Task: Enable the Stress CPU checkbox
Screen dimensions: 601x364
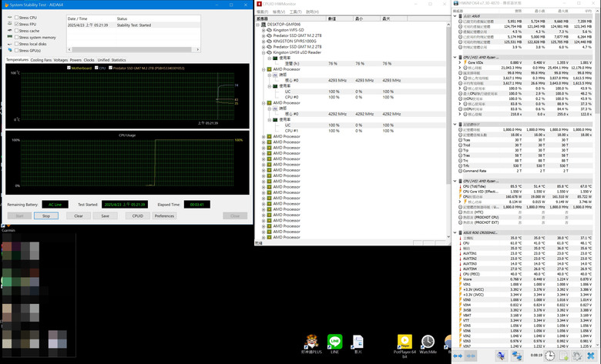Action: pyautogui.click(x=16, y=18)
